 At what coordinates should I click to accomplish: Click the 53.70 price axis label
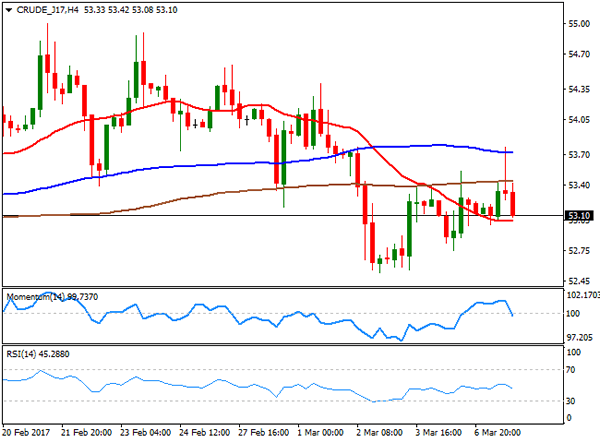(x=579, y=155)
